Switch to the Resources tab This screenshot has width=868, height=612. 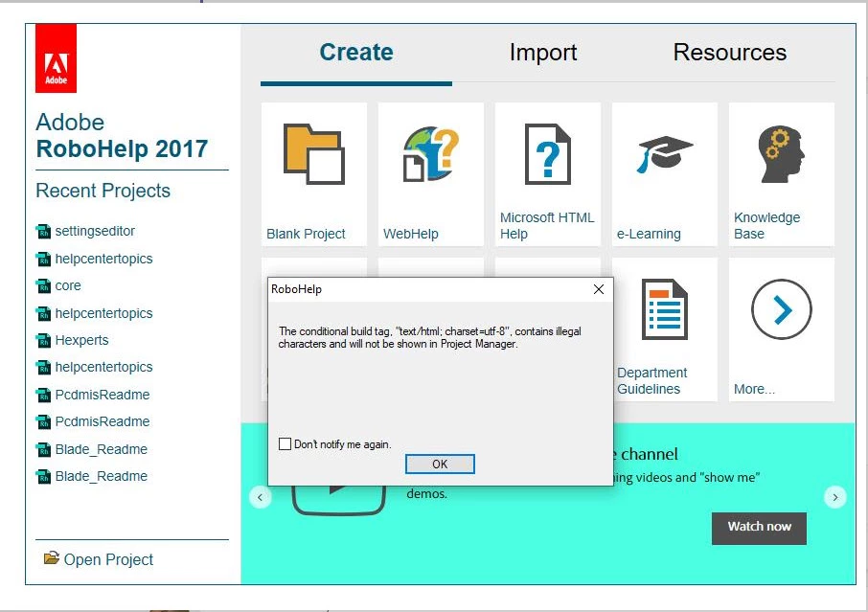(x=730, y=53)
